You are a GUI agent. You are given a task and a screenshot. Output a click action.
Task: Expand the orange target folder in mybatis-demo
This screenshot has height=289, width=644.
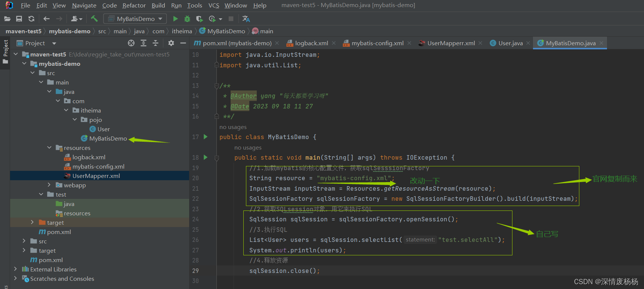(33, 222)
